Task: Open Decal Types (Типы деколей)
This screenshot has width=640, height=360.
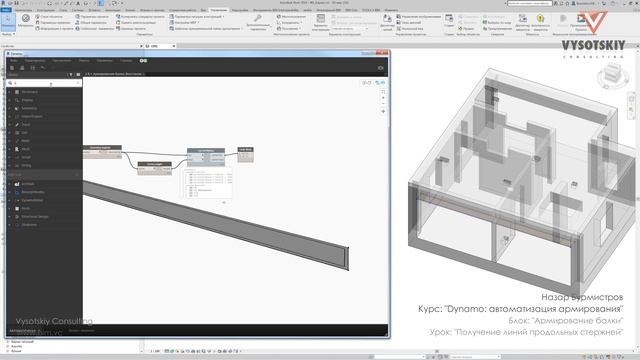Action: point(409,22)
